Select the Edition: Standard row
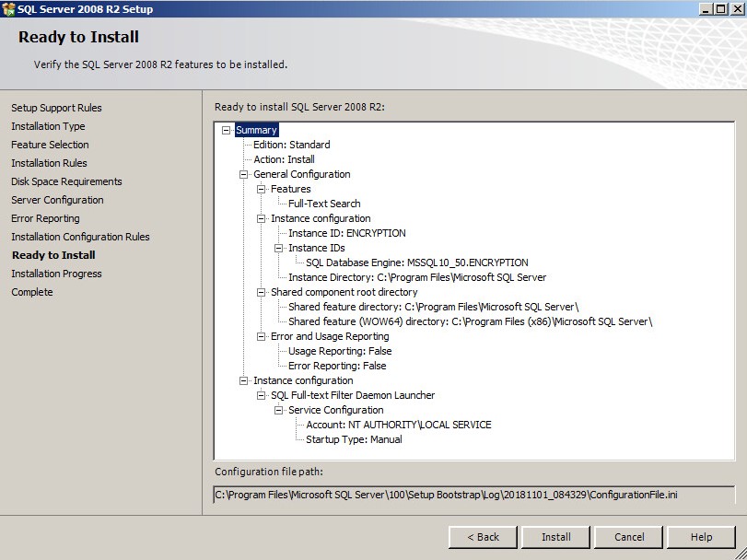Image resolution: width=747 pixels, height=560 pixels. [292, 145]
